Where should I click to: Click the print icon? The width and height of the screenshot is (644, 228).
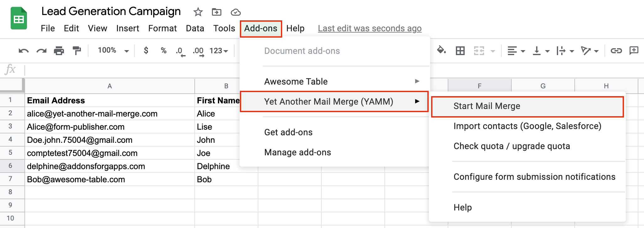[59, 51]
